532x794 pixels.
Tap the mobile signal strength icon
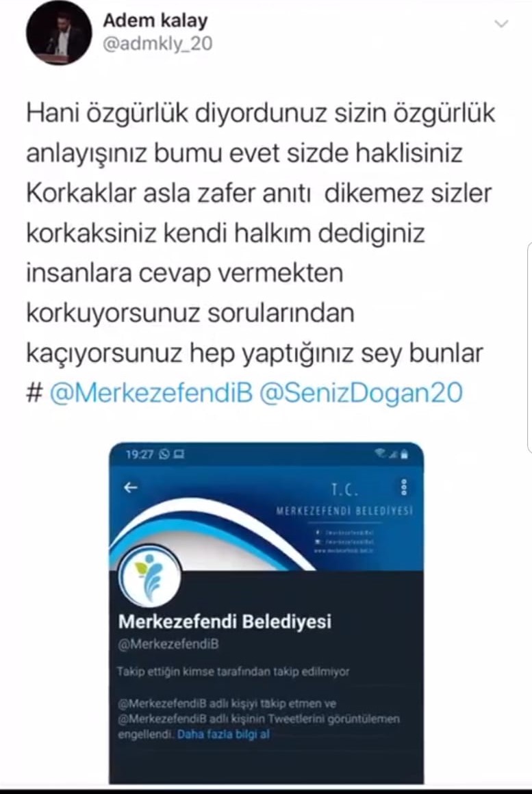393,454
